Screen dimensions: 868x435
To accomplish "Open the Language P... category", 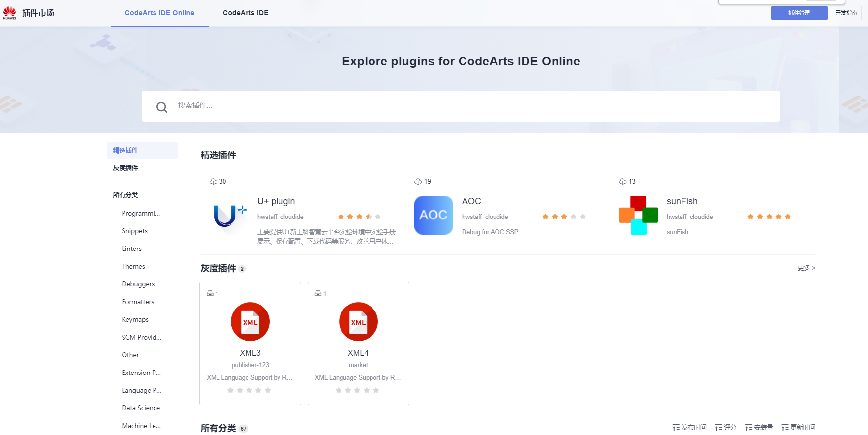I will tap(141, 390).
